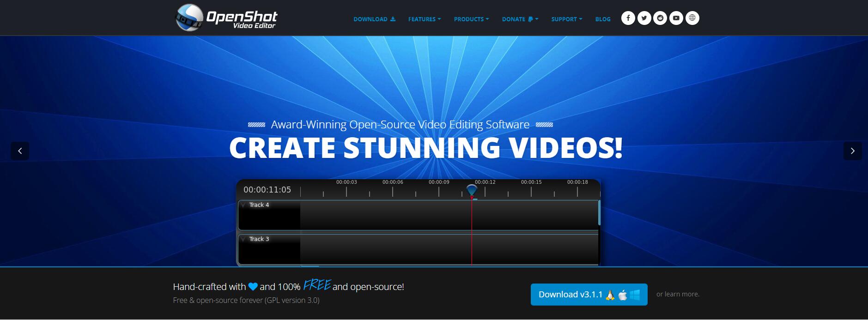Expand the Features dropdown menu
The width and height of the screenshot is (868, 320).
pos(424,19)
